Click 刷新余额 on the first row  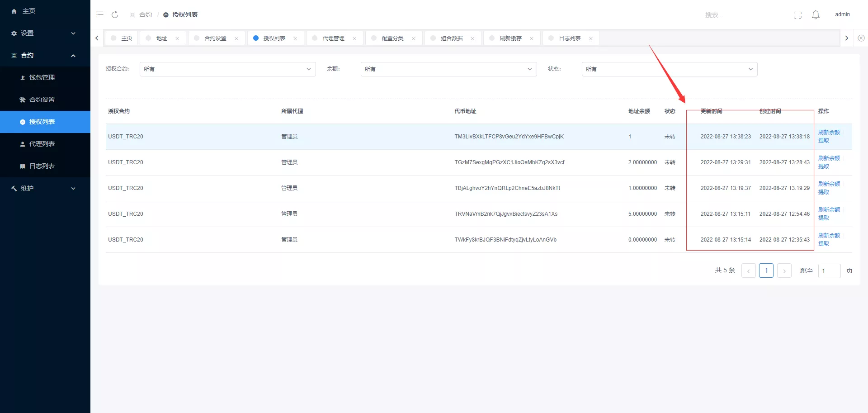coord(829,132)
